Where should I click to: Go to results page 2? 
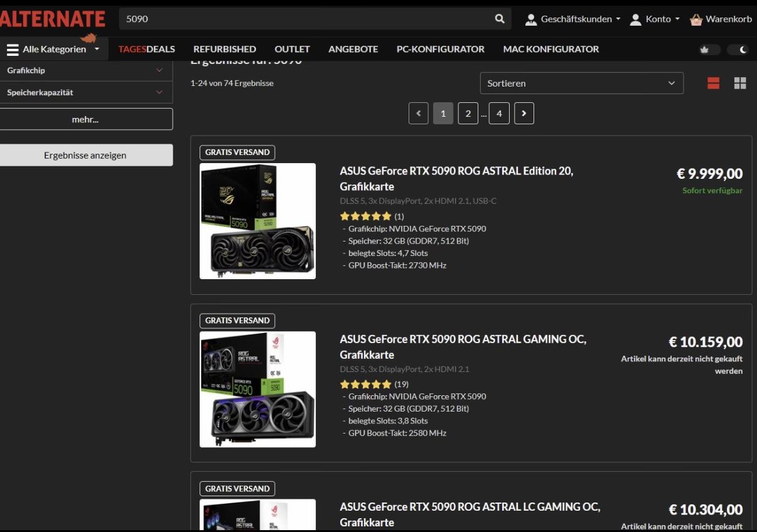click(x=468, y=114)
